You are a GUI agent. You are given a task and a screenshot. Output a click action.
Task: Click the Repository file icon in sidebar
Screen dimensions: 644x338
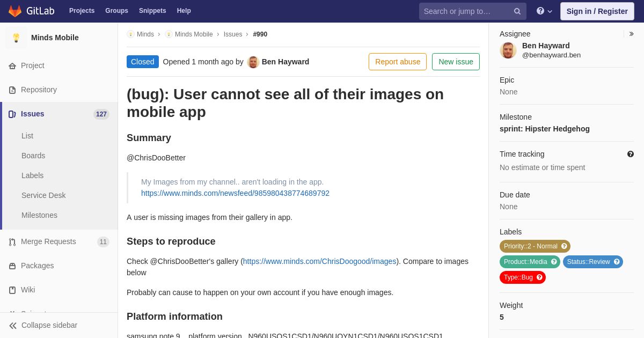[x=12, y=90]
